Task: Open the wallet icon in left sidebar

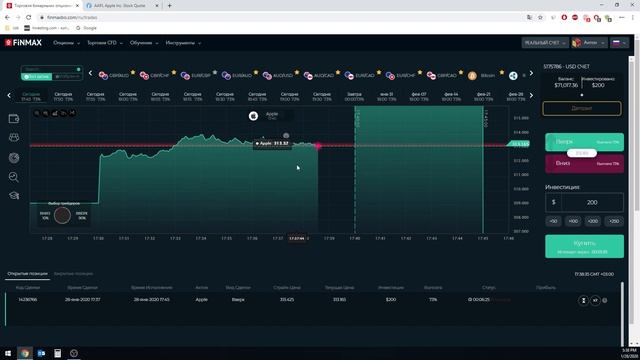Action: (14, 119)
